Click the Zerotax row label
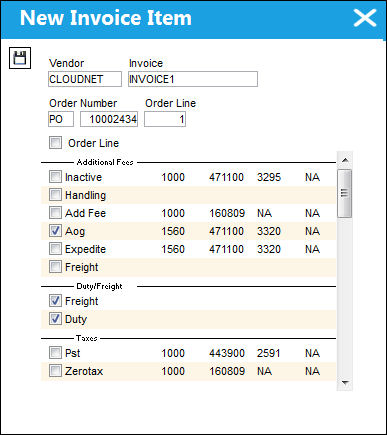Viewport: 387px width, 435px height. point(84,371)
